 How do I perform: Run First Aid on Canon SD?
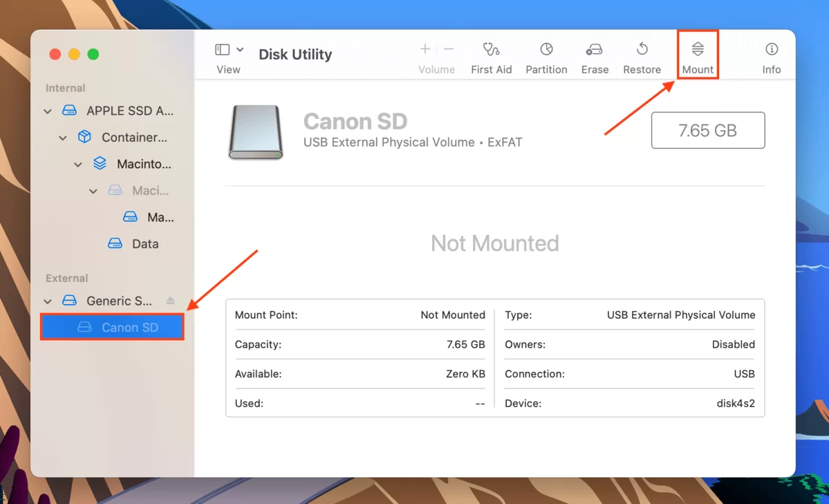(x=491, y=55)
